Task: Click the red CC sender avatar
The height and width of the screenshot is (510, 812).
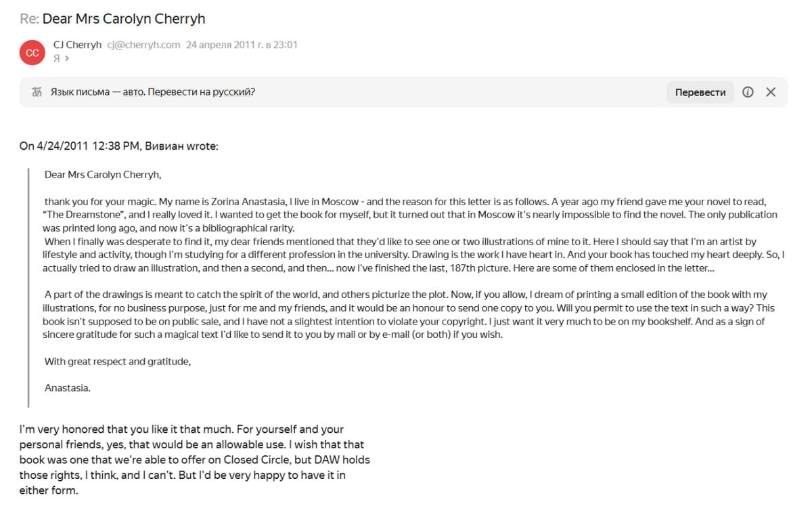Action: [x=32, y=53]
